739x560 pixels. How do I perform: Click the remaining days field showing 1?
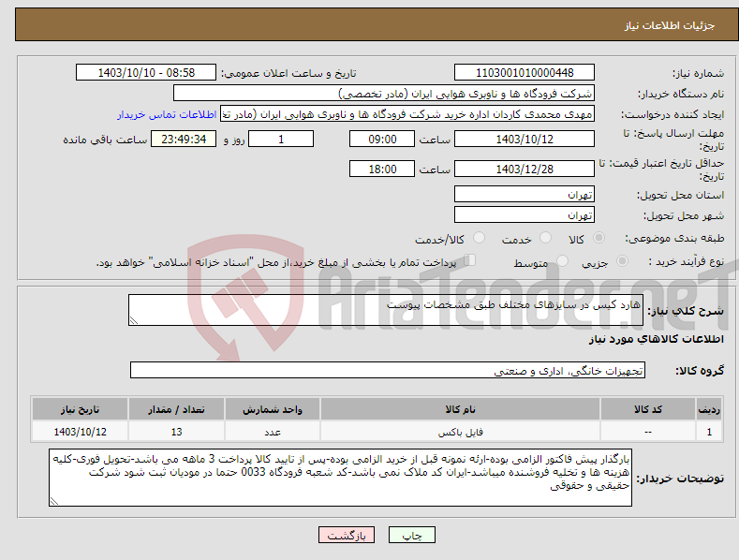click(281, 139)
